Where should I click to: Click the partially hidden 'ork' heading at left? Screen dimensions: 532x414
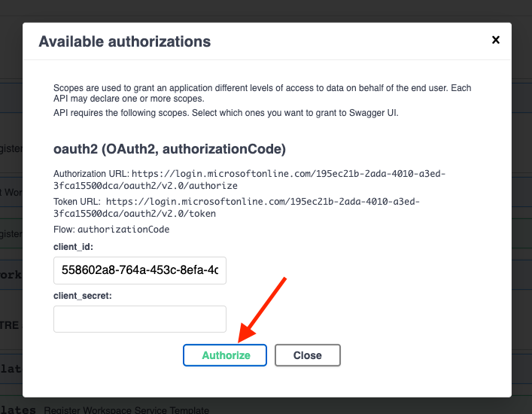click(11, 275)
